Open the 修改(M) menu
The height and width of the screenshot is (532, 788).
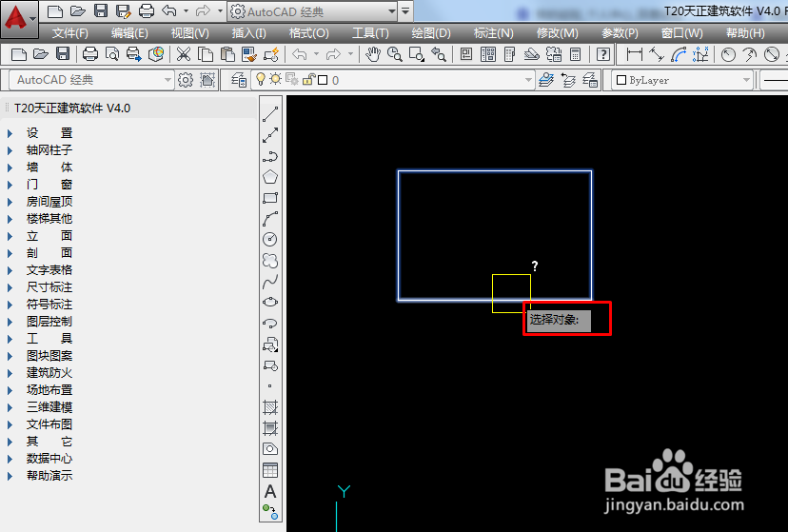point(558,33)
